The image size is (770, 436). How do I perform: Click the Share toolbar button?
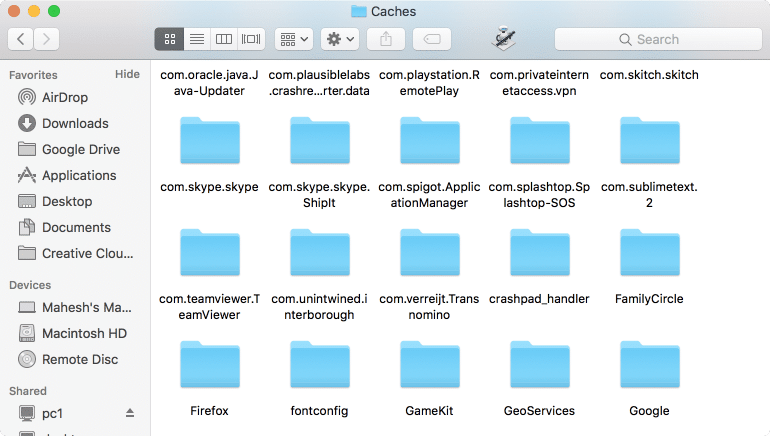(386, 39)
